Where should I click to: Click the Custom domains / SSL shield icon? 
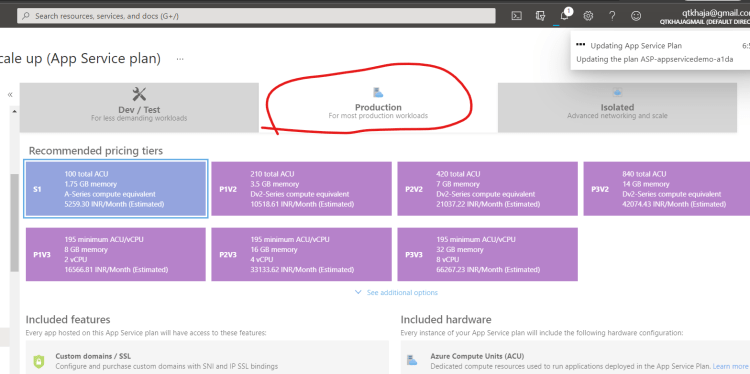click(x=38, y=361)
